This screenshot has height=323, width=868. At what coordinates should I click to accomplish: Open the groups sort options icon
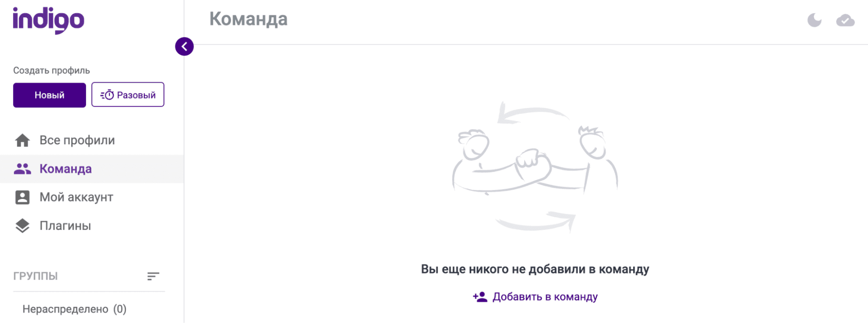tap(153, 276)
